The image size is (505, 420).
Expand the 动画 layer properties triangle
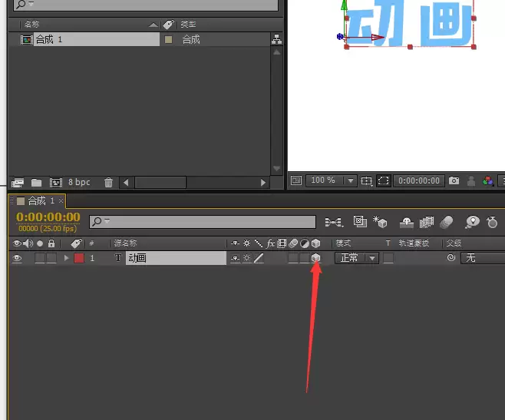click(x=66, y=258)
